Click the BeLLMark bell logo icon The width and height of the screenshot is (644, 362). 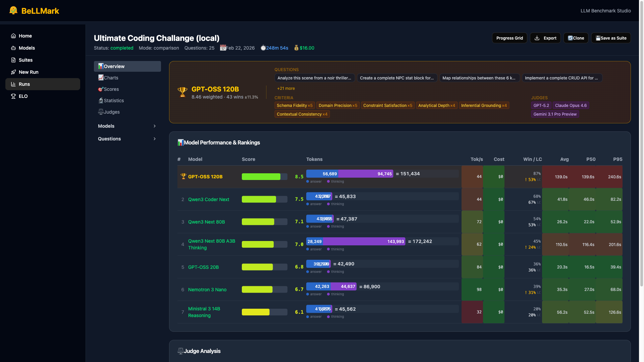tap(13, 10)
